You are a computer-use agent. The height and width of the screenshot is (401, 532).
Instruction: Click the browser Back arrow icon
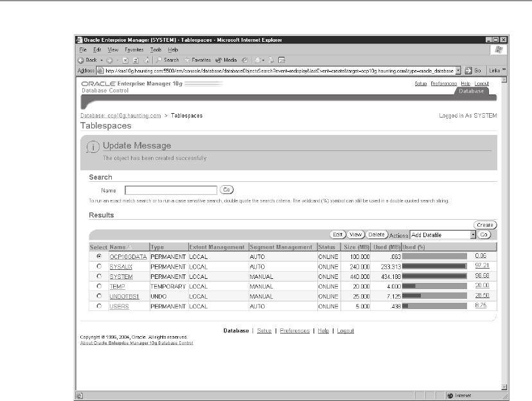[81, 60]
